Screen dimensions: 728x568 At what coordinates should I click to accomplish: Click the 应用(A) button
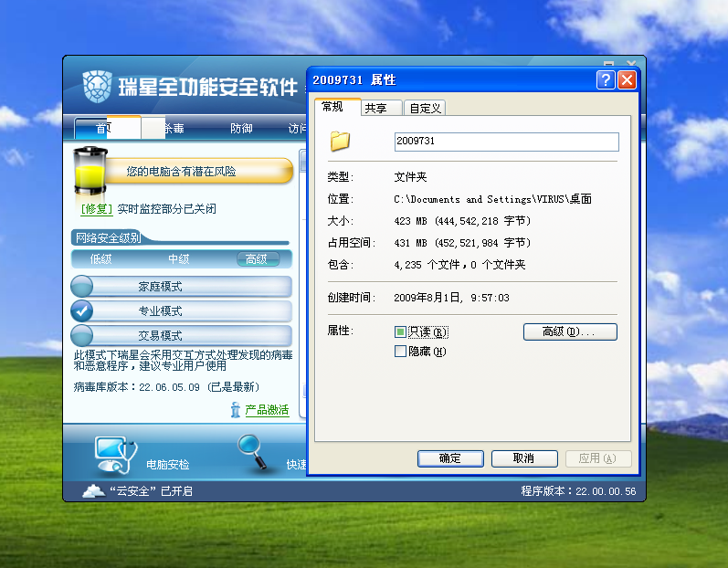(x=598, y=458)
